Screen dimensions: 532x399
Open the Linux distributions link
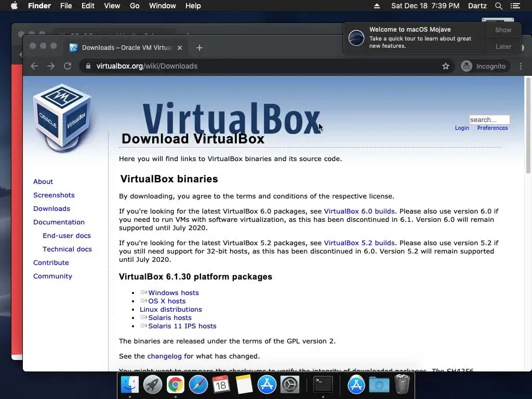coord(170,310)
